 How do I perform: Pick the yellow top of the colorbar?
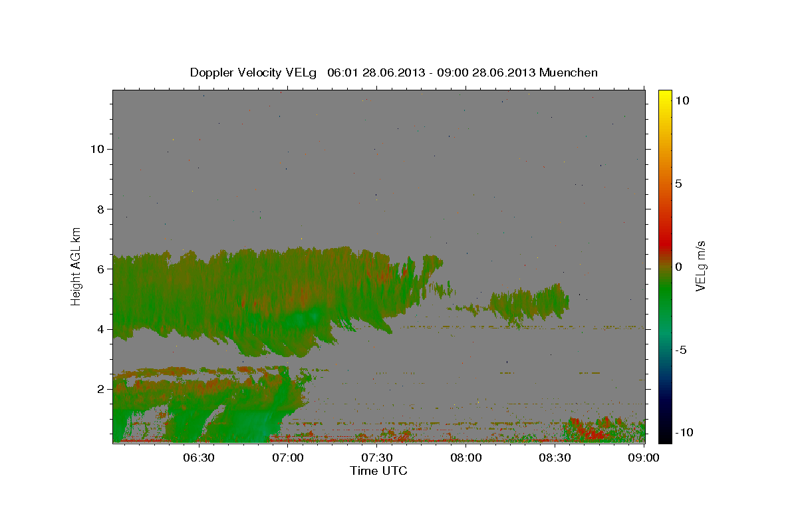coord(664,96)
